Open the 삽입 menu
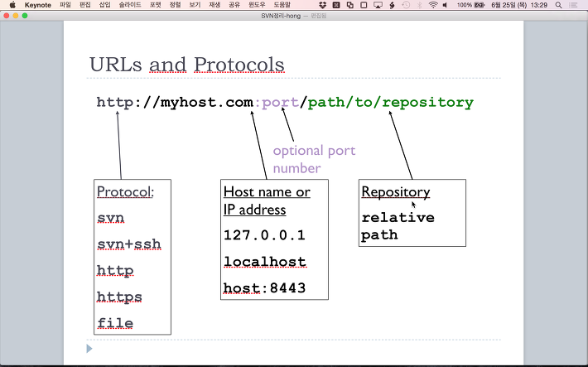This screenshot has height=367, width=588. pyautogui.click(x=104, y=5)
